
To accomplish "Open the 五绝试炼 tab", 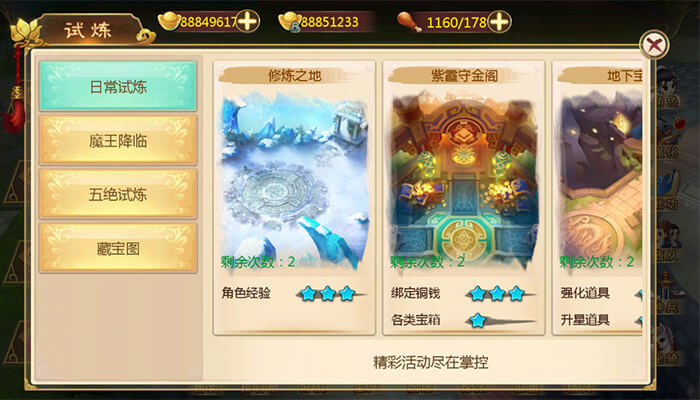I will coord(118,194).
